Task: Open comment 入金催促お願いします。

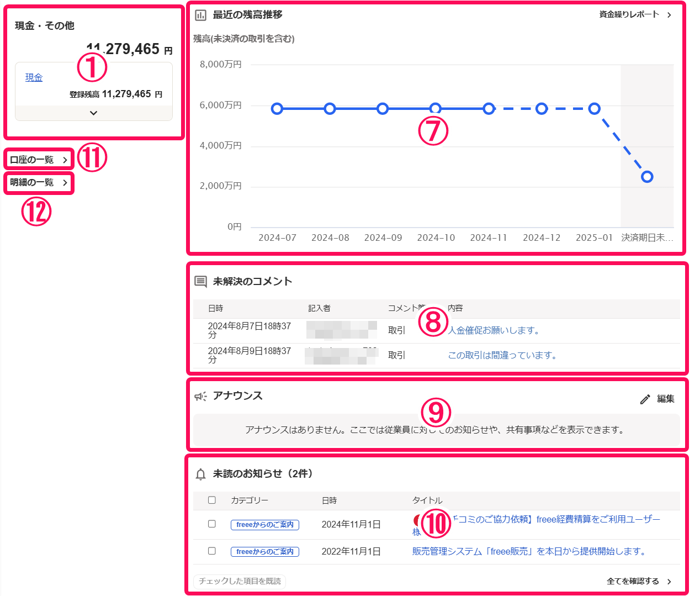Action: coord(494,330)
